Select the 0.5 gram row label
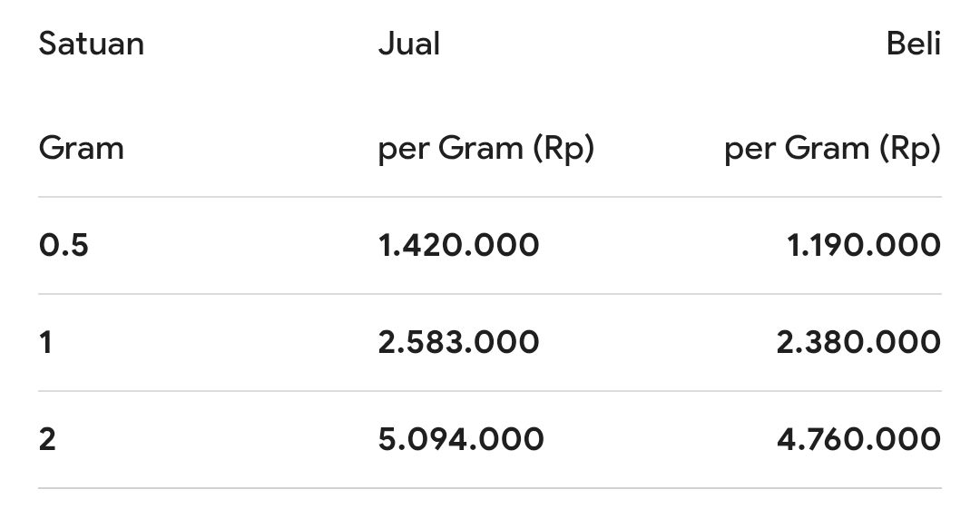980x509 pixels. tap(64, 244)
